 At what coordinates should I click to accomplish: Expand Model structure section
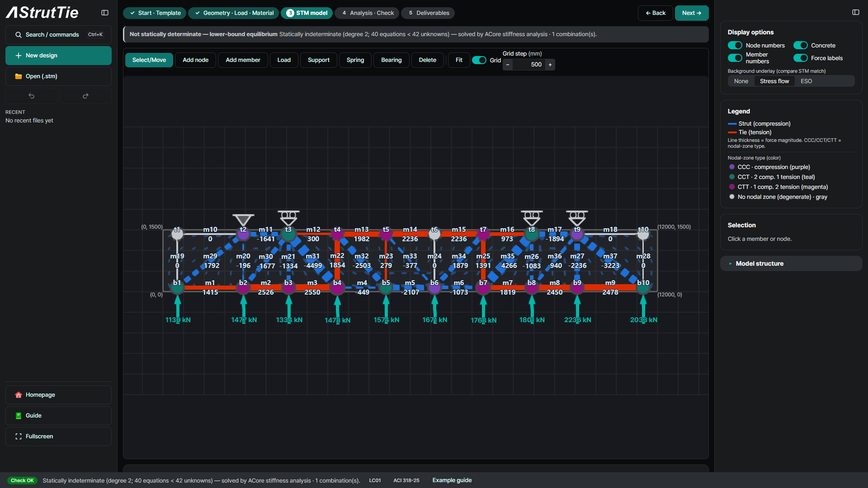pyautogui.click(x=791, y=263)
